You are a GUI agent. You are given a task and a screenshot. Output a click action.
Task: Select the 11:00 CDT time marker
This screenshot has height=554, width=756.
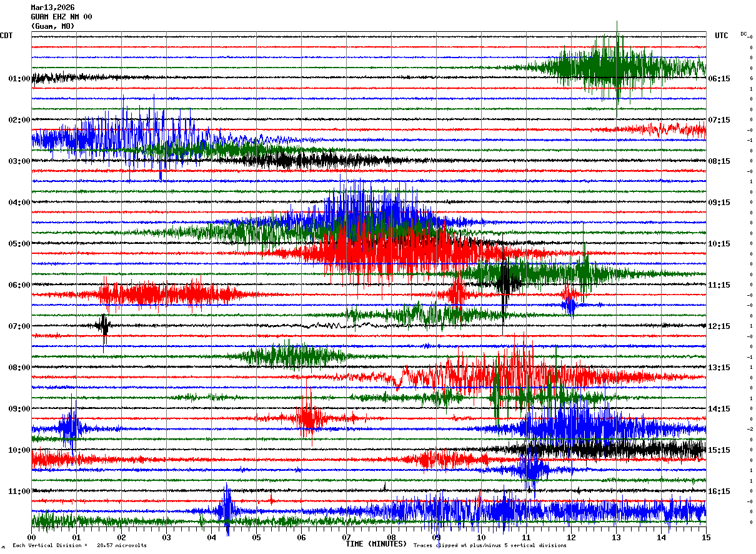tap(19, 491)
